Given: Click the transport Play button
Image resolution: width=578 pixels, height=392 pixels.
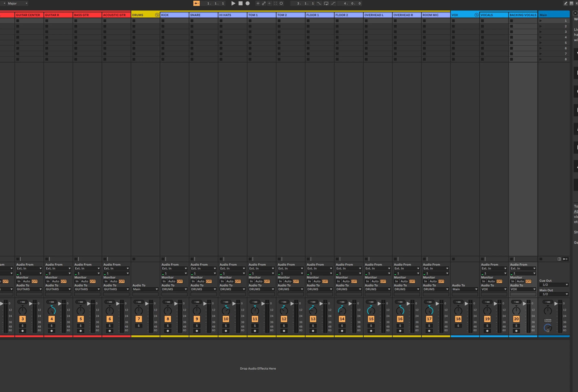Looking at the screenshot, I should [233, 3].
